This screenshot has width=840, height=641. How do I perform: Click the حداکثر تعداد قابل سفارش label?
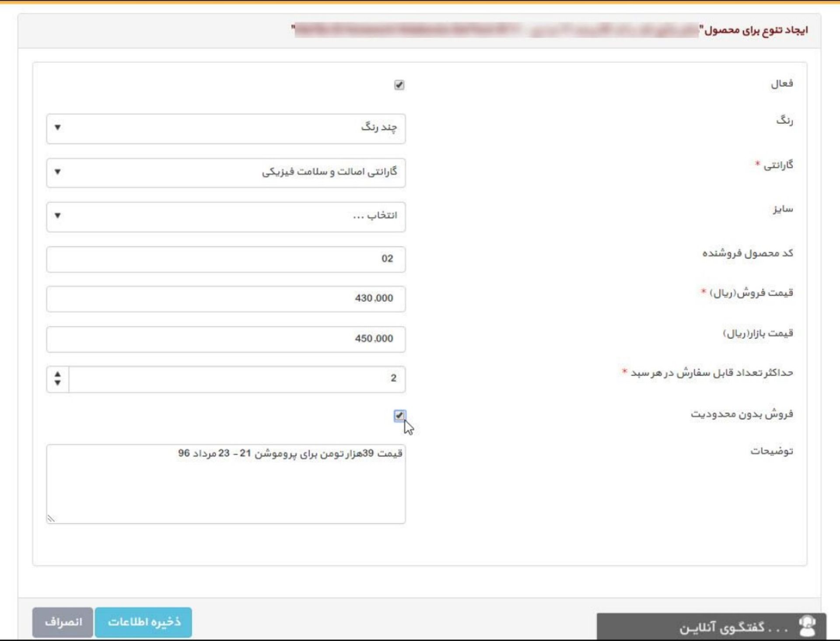[712, 373]
